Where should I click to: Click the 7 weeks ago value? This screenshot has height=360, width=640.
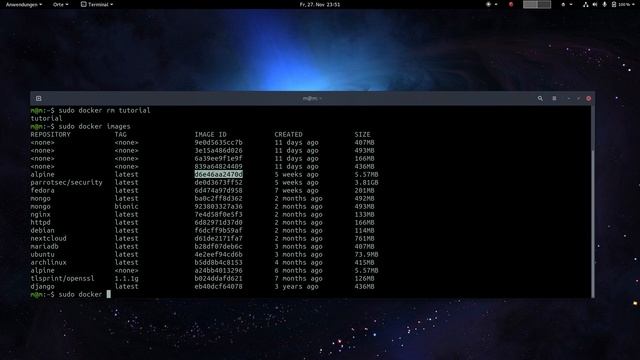tap(296, 190)
